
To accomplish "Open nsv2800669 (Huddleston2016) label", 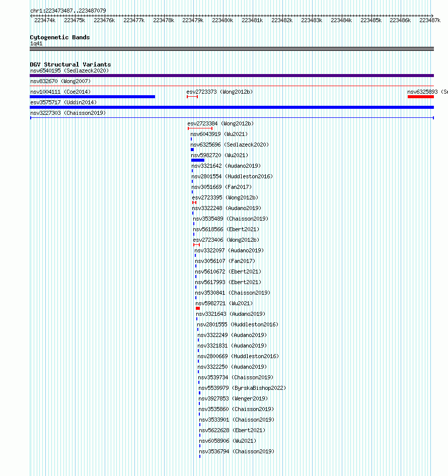I will click(x=238, y=357).
